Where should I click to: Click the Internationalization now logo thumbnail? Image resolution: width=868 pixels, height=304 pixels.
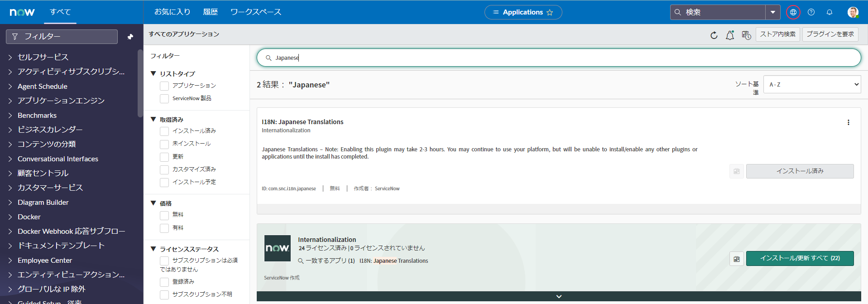(278, 248)
